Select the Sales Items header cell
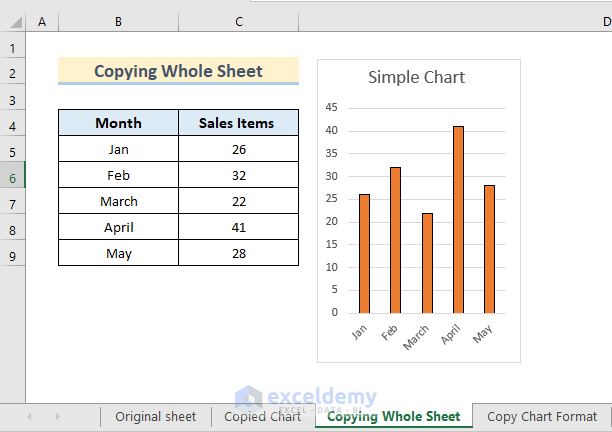612x432 pixels. pos(238,123)
